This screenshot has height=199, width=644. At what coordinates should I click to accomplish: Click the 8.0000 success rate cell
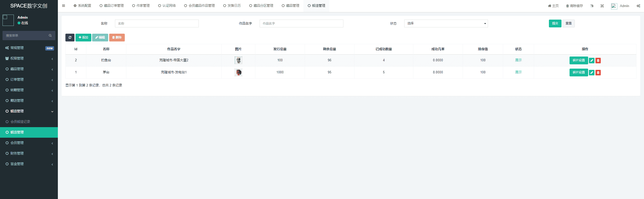pos(438,72)
